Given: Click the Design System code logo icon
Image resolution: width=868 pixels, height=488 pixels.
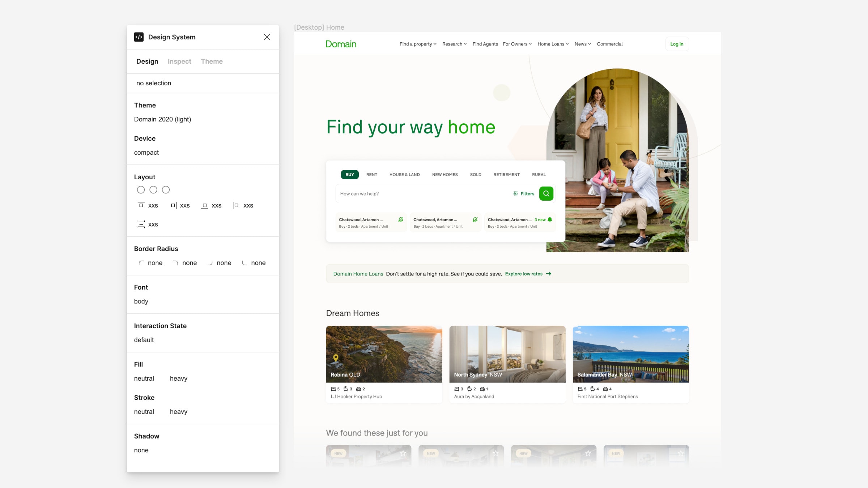Looking at the screenshot, I should point(139,37).
